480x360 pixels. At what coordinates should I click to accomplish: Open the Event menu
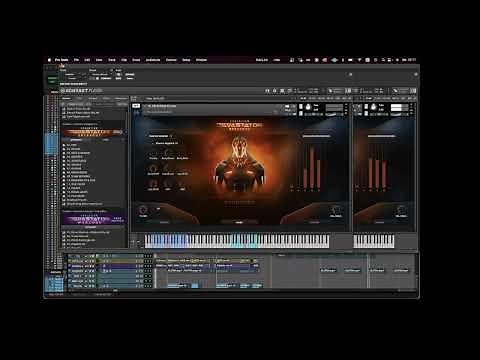click(136, 60)
